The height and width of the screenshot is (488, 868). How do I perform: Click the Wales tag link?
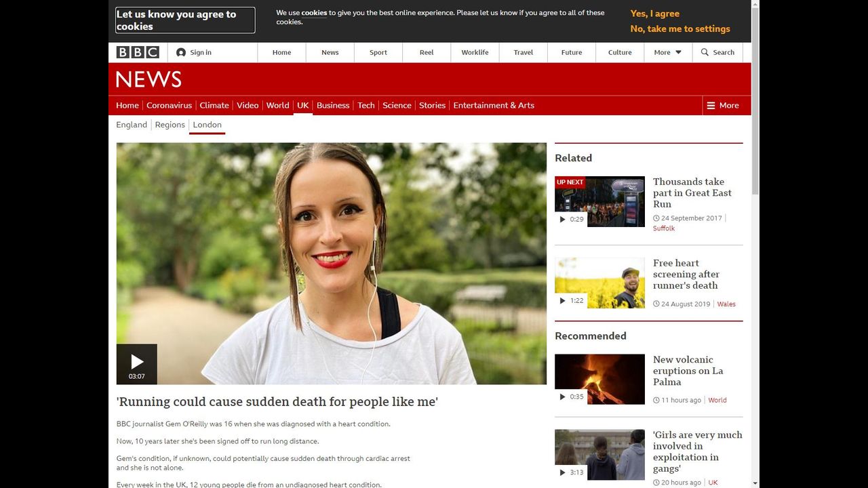tap(726, 304)
